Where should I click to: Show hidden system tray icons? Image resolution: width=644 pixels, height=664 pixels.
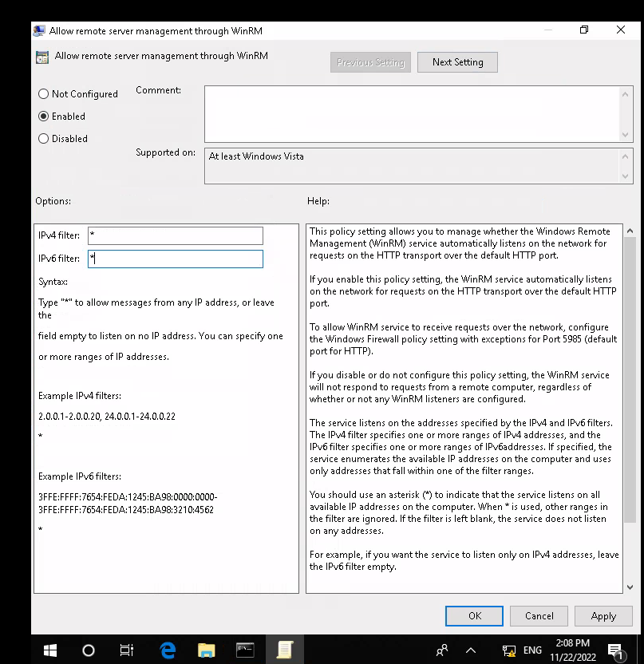tap(471, 650)
